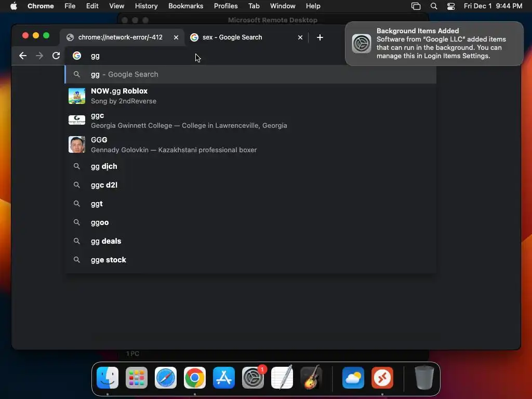Open the Bookmarks menu

[x=185, y=6]
